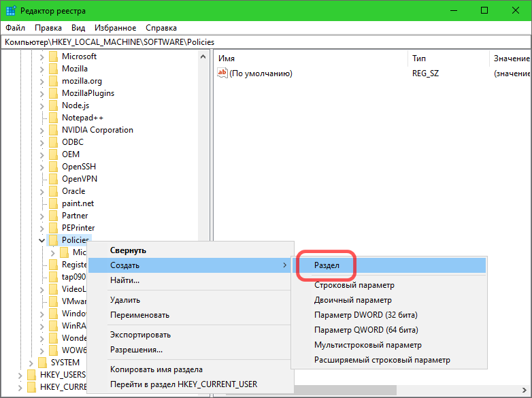This screenshot has width=532, height=398.
Task: Click Разрешения... in context menu
Action: [136, 350]
